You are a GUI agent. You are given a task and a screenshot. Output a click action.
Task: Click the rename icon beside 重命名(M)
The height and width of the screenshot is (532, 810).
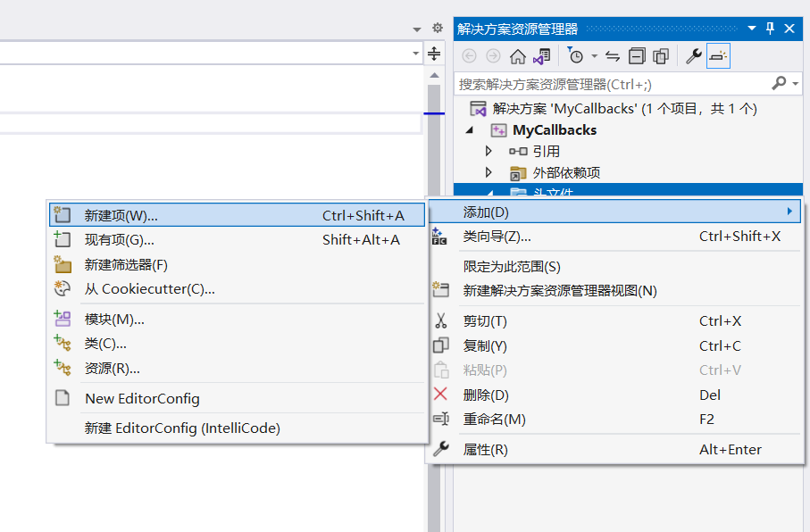pos(441,419)
